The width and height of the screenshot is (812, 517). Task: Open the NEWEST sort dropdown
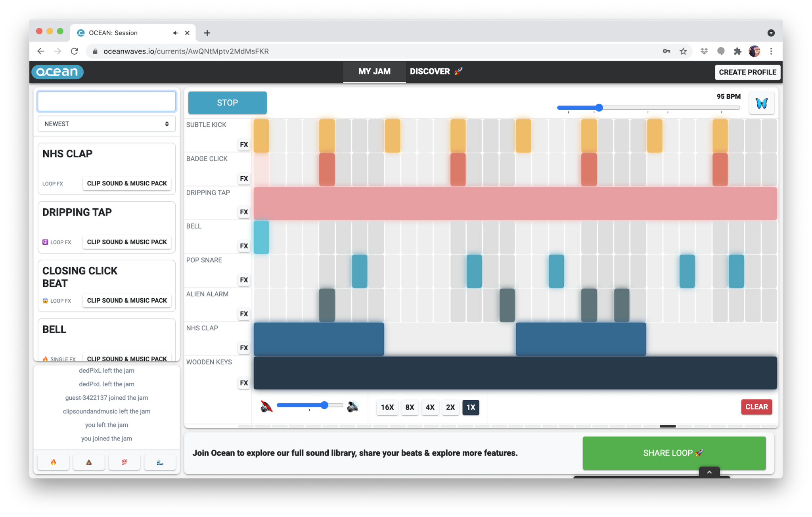[x=107, y=124]
